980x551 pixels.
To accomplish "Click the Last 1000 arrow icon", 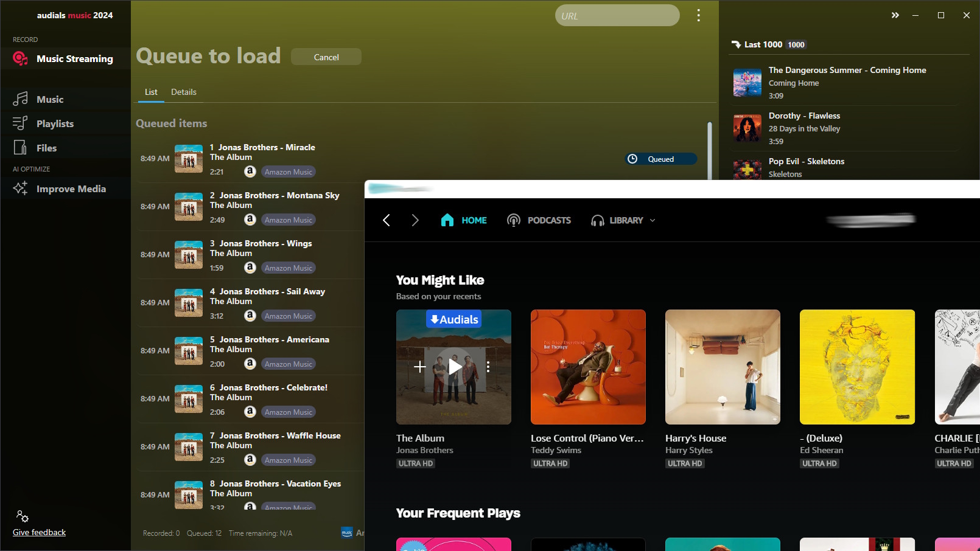I will (x=736, y=44).
